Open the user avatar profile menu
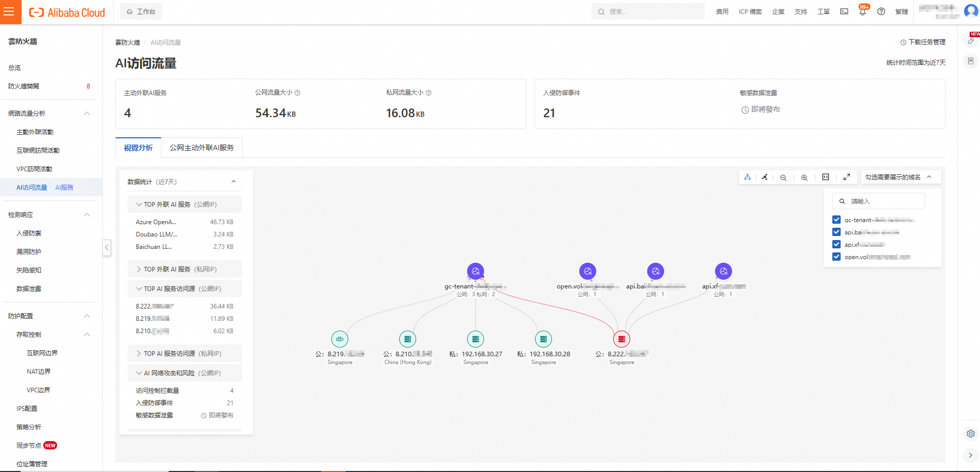980x472 pixels. point(971,11)
